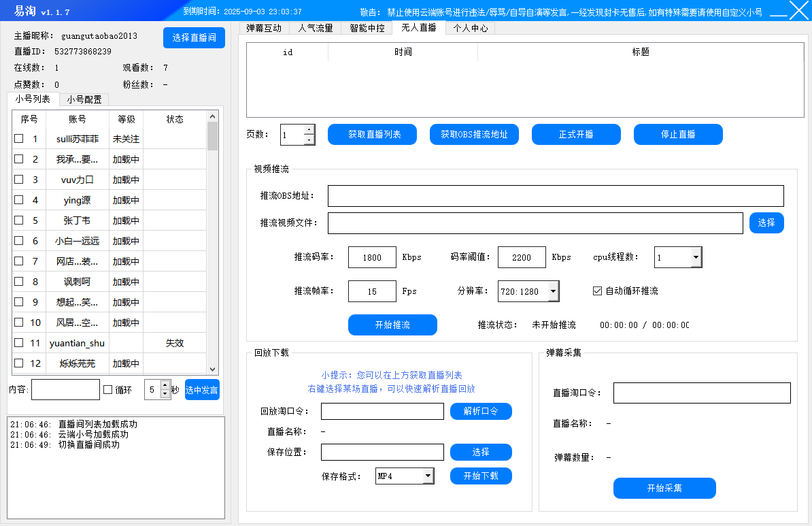Image resolution: width=812 pixels, height=526 pixels.
Task: Click the 开始推流 button
Action: click(392, 325)
